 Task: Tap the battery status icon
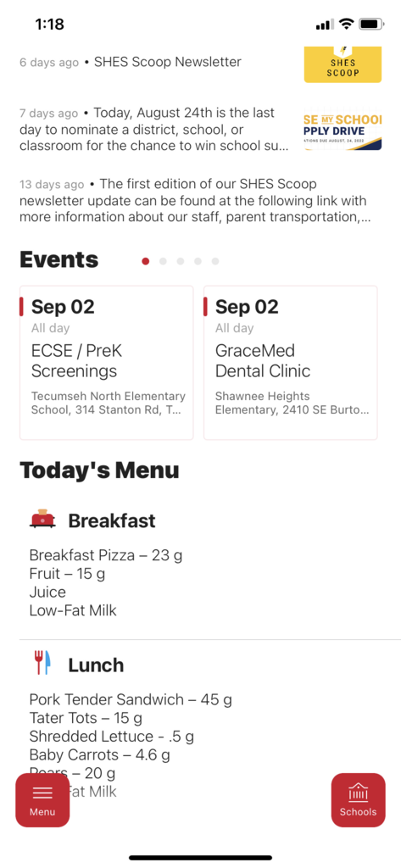[x=371, y=24]
